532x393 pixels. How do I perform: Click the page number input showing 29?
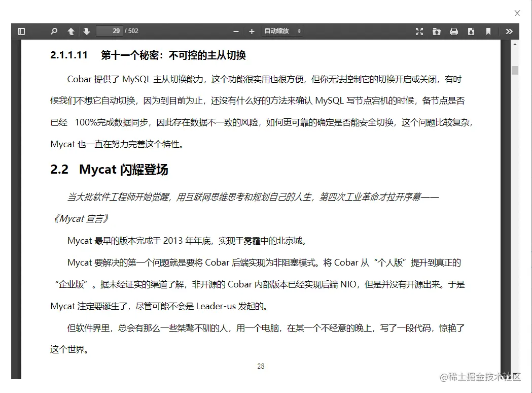[110, 31]
